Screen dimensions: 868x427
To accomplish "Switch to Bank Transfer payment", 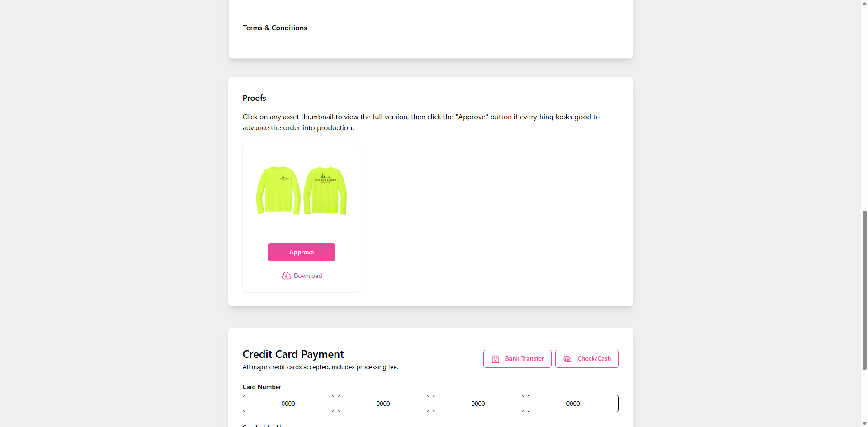I will point(517,359).
